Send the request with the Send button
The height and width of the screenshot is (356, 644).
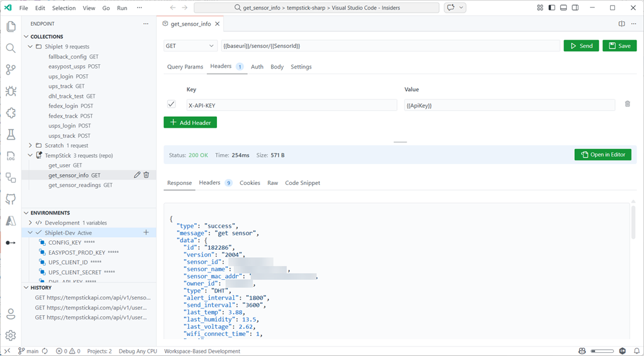pyautogui.click(x=581, y=45)
